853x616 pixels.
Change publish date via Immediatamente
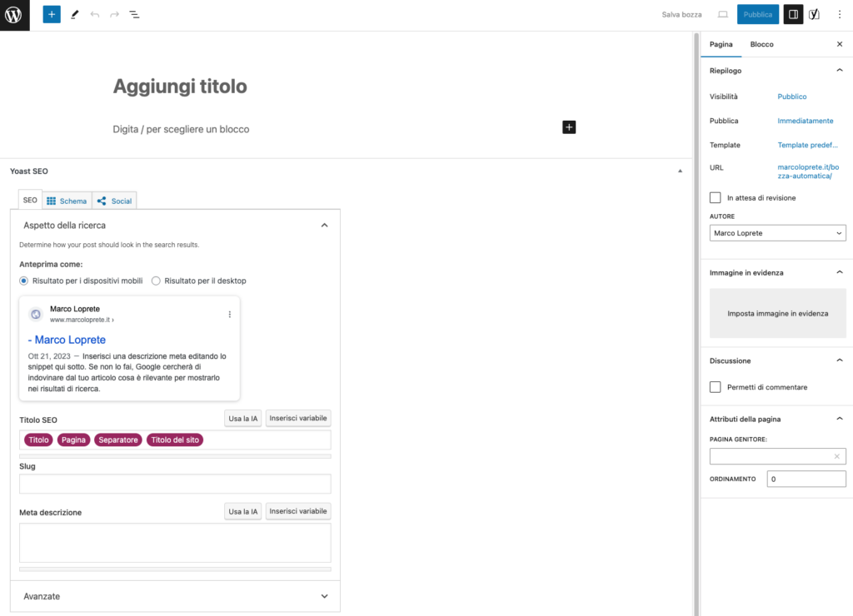pos(806,121)
